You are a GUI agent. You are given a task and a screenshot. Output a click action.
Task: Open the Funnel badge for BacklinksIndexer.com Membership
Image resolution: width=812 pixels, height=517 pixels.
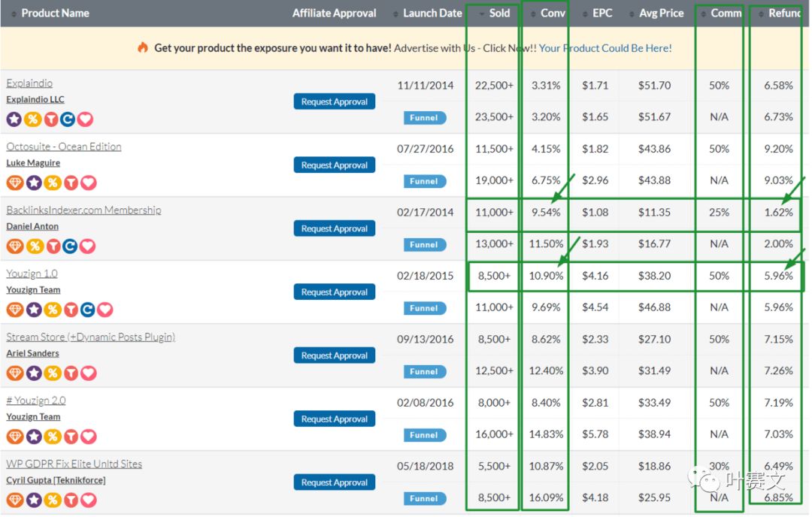point(425,245)
